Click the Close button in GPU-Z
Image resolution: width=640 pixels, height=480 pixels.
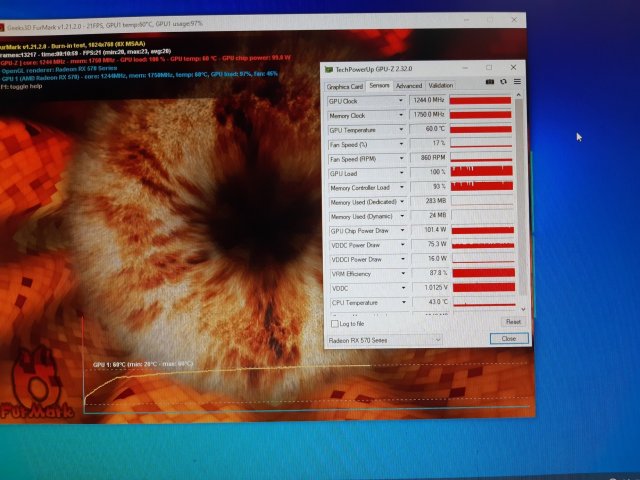[x=509, y=339]
